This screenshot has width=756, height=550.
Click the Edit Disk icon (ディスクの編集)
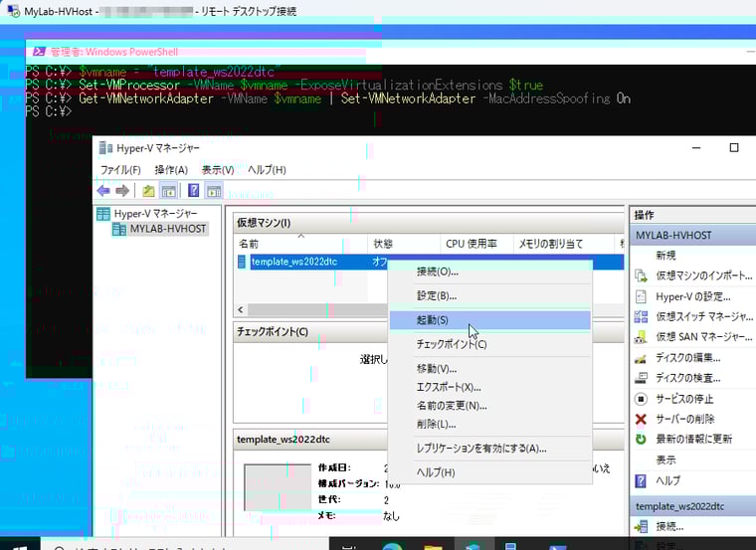(x=641, y=358)
